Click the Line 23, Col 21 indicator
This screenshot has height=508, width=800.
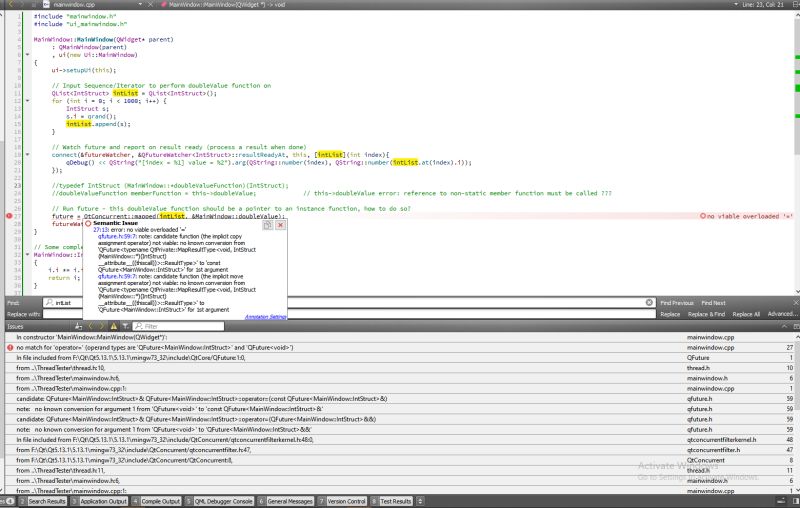763,4
